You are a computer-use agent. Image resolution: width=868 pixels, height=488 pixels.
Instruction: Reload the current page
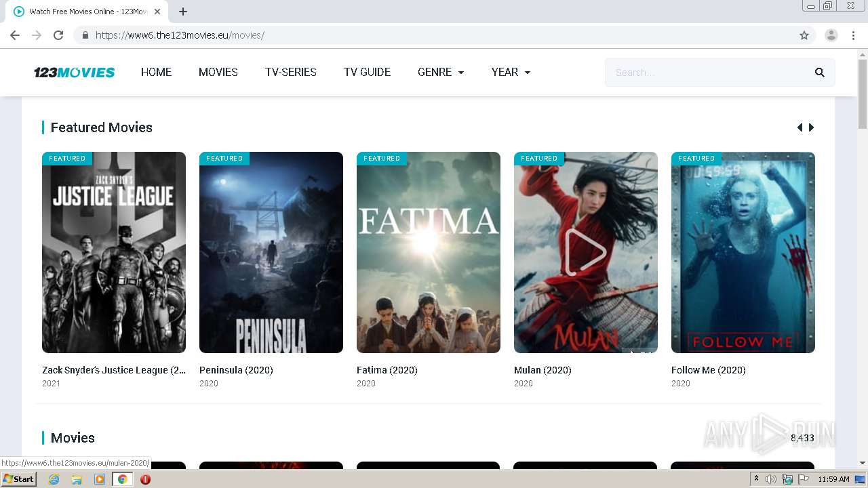[x=58, y=35]
